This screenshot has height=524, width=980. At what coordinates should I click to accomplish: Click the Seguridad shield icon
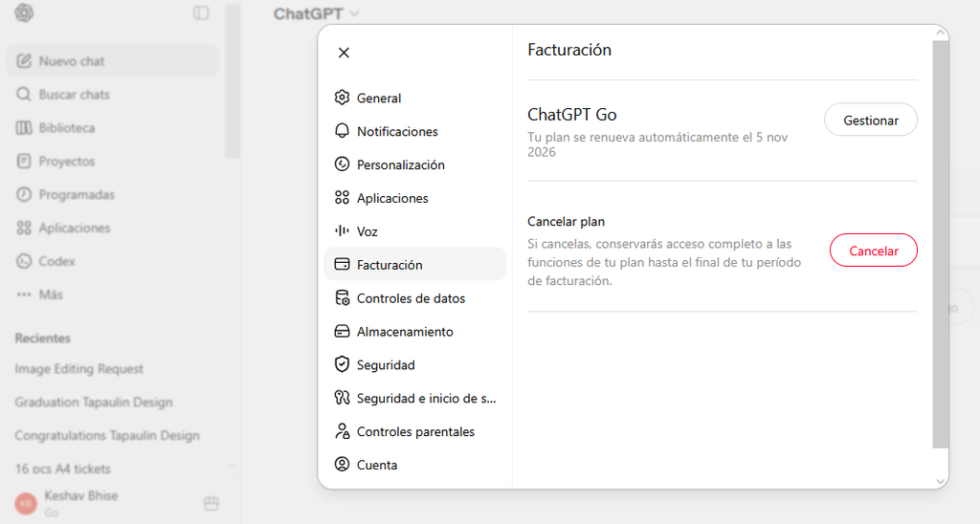342,364
